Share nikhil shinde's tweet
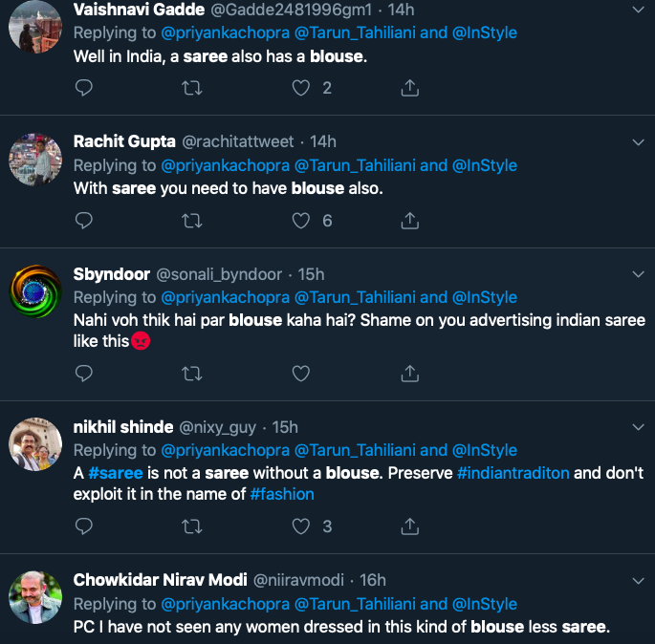 point(409,526)
